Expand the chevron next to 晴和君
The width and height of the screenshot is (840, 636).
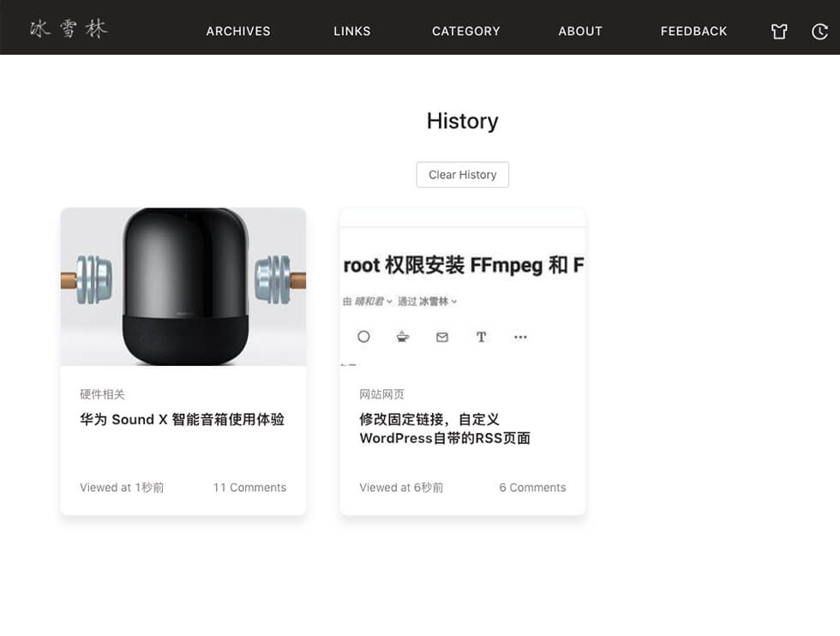click(389, 302)
